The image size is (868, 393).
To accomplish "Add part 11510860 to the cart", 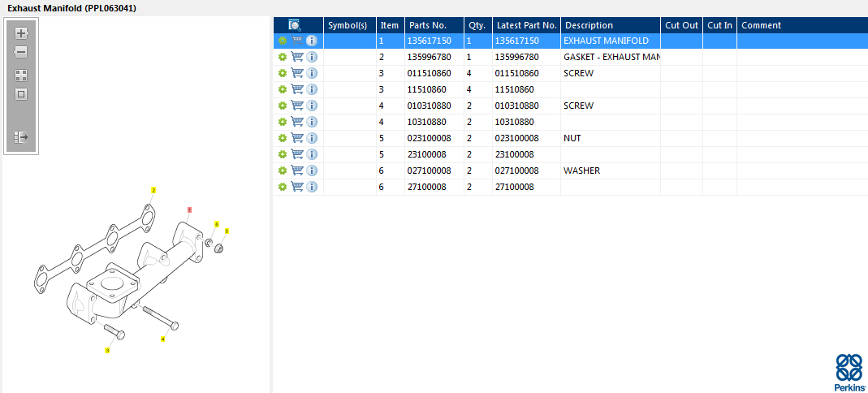I will coord(297,89).
